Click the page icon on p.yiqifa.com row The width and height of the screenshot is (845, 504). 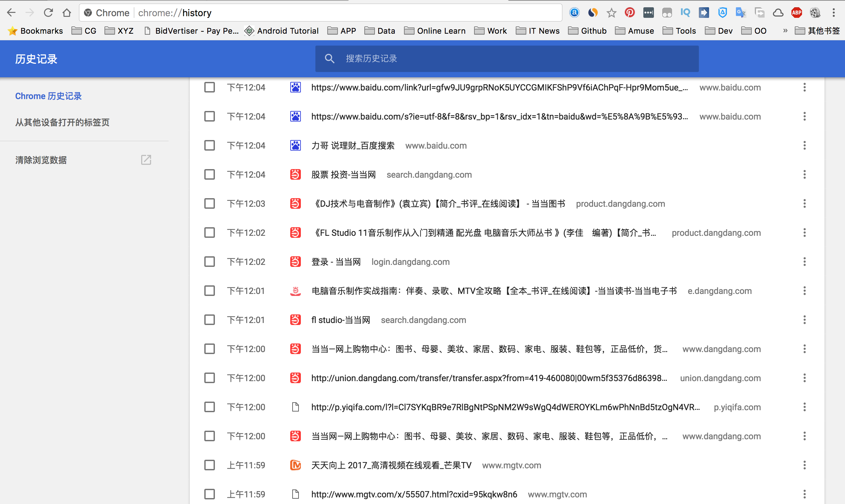click(x=295, y=407)
